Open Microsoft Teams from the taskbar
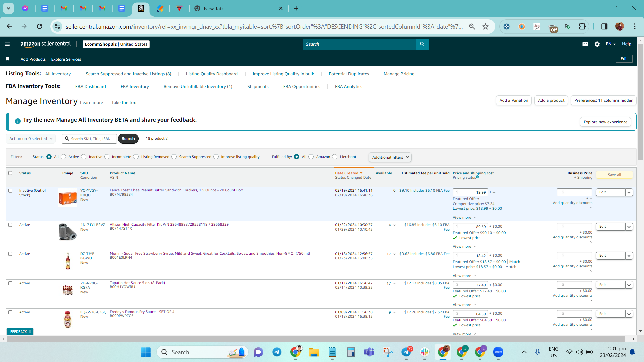The image size is (644, 362). tap(369, 352)
